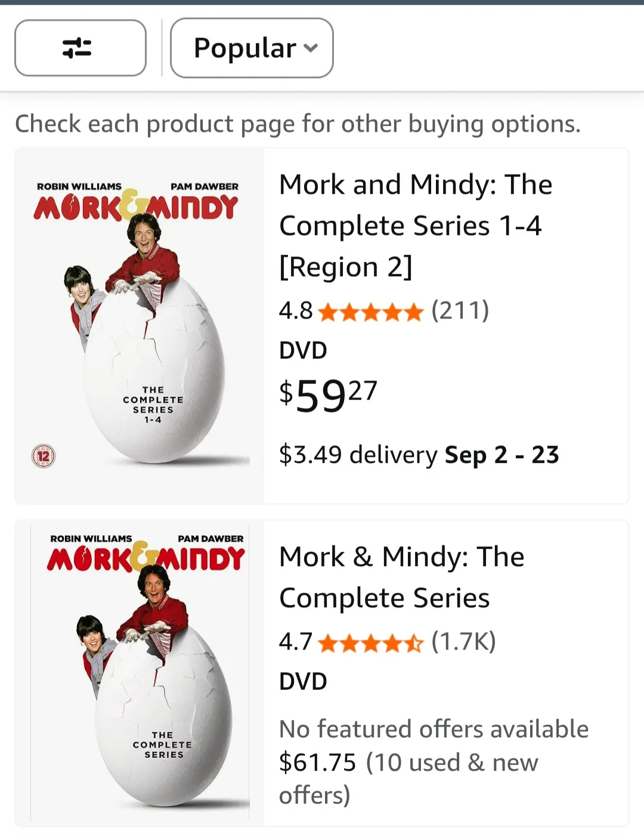Click the age rating 12 badge on cover
Screen dimensions: 644x837
[x=42, y=455]
